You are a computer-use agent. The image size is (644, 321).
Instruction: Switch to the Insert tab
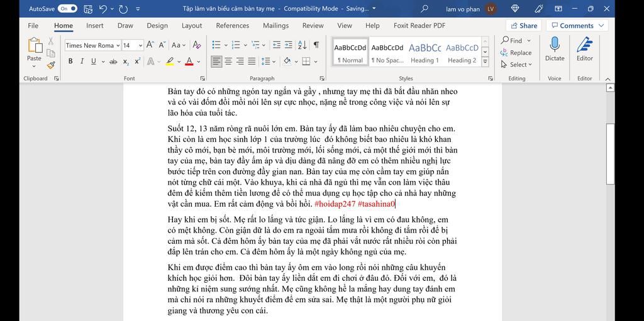(95, 26)
